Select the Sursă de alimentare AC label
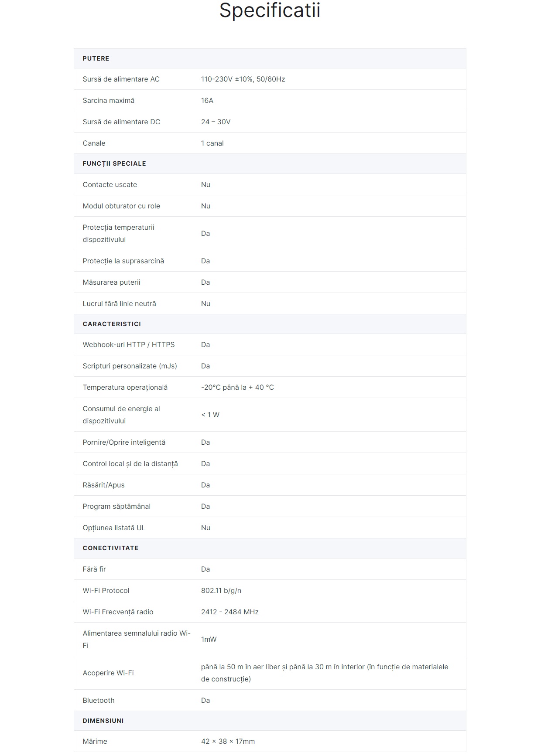Screen dimensions: 541x756 121,79
